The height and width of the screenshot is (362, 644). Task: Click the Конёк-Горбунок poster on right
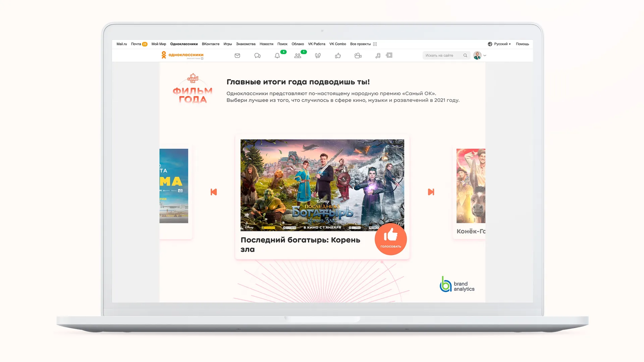471,186
